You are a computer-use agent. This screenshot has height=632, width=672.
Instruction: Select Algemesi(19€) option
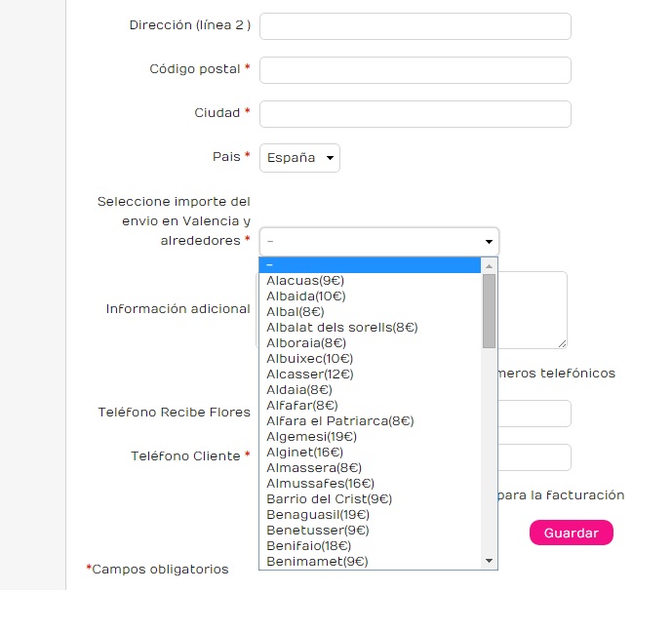(x=312, y=437)
